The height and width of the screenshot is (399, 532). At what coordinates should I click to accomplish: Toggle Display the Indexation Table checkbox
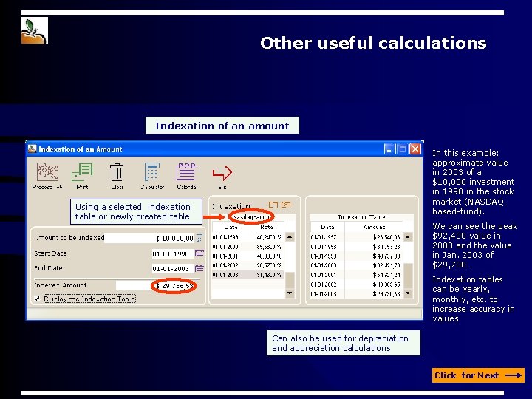tap(37, 299)
